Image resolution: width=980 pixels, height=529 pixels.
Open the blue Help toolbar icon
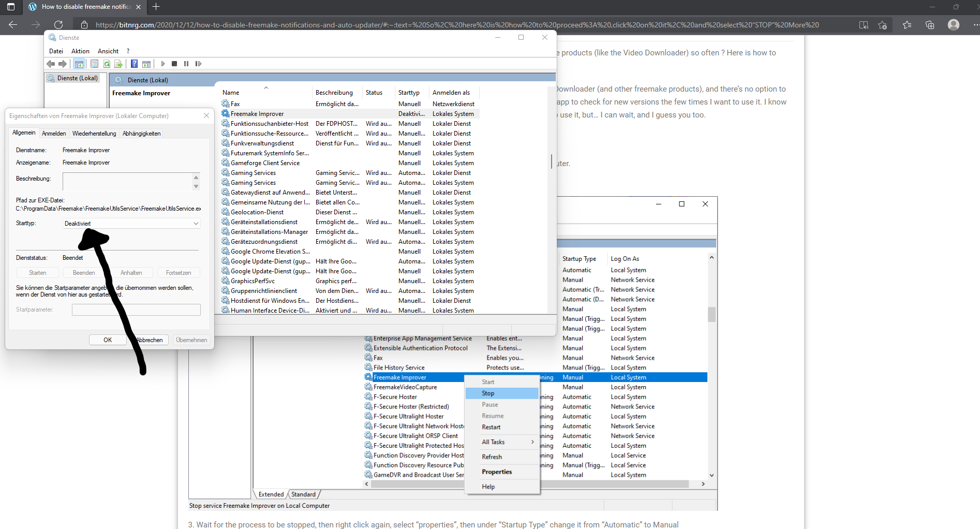coord(134,64)
